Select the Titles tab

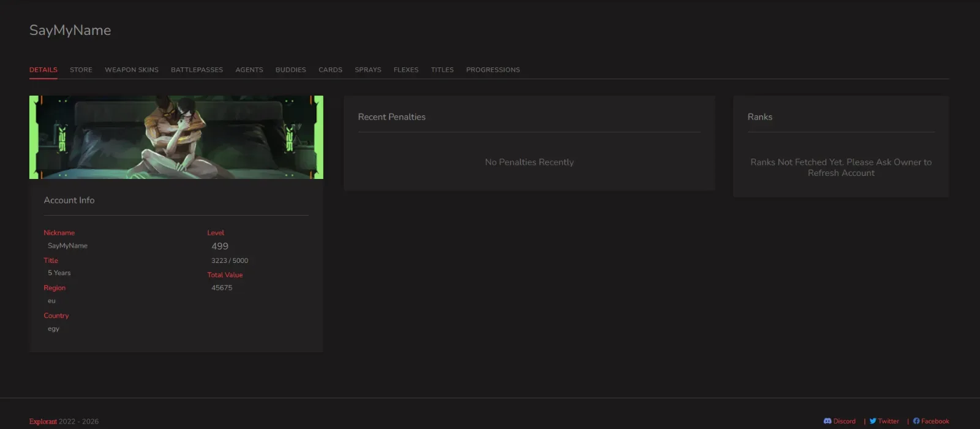(442, 70)
